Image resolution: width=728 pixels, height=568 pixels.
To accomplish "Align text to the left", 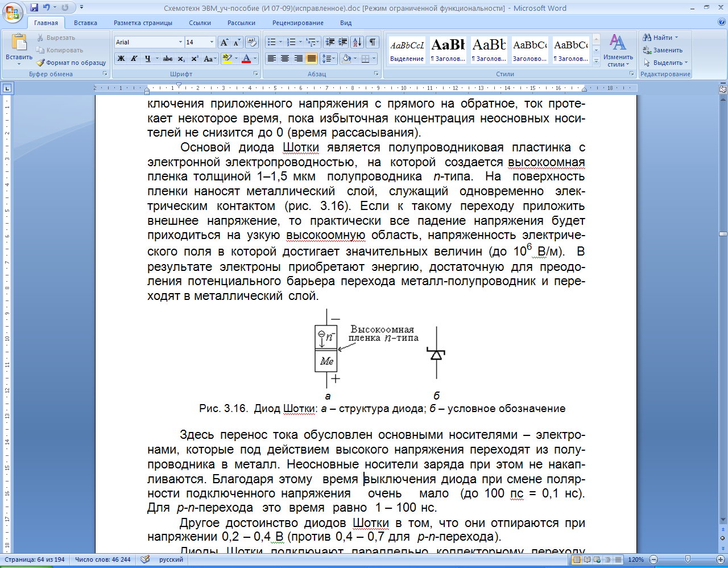I will pyautogui.click(x=272, y=59).
